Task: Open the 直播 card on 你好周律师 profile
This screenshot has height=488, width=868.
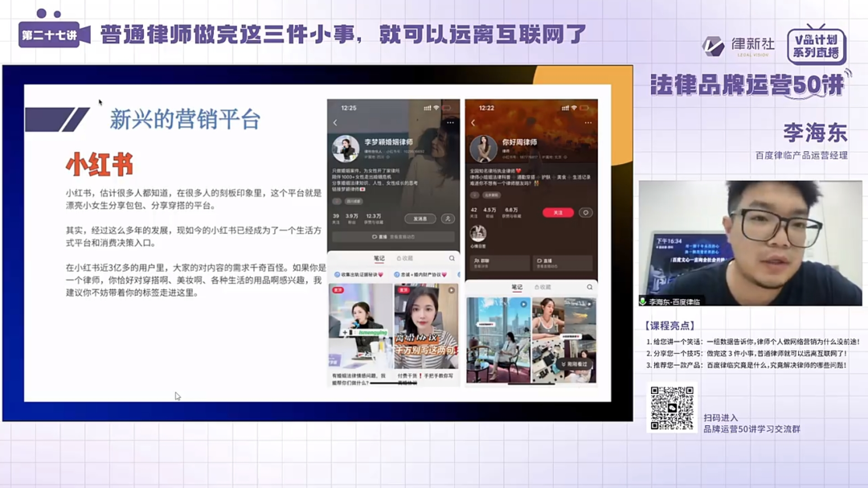Action: pyautogui.click(x=563, y=263)
